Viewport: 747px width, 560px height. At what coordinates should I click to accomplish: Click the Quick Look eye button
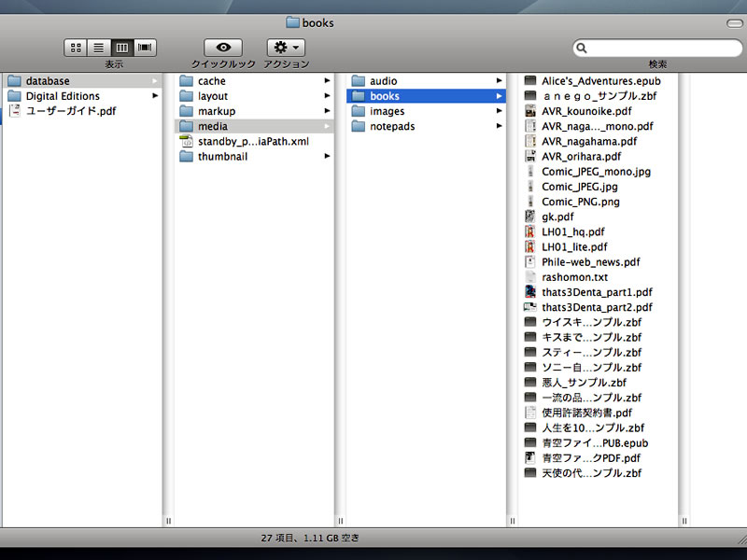(223, 48)
